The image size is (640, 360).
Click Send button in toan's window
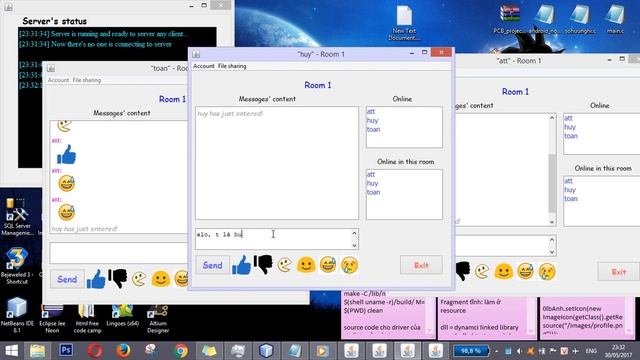click(67, 279)
